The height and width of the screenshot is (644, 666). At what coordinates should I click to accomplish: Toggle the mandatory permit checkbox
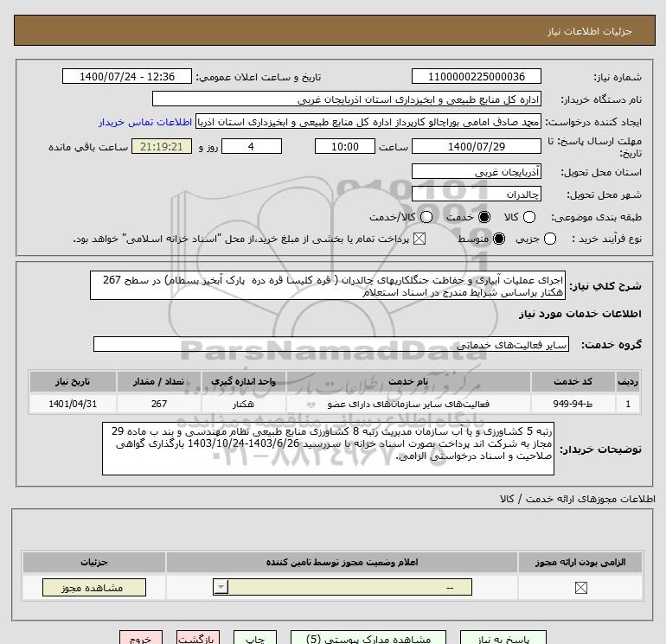[580, 588]
